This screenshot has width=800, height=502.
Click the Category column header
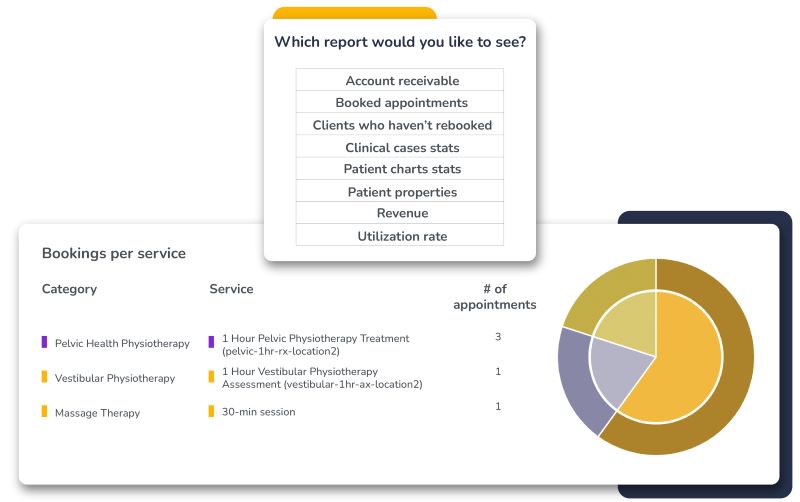(69, 289)
